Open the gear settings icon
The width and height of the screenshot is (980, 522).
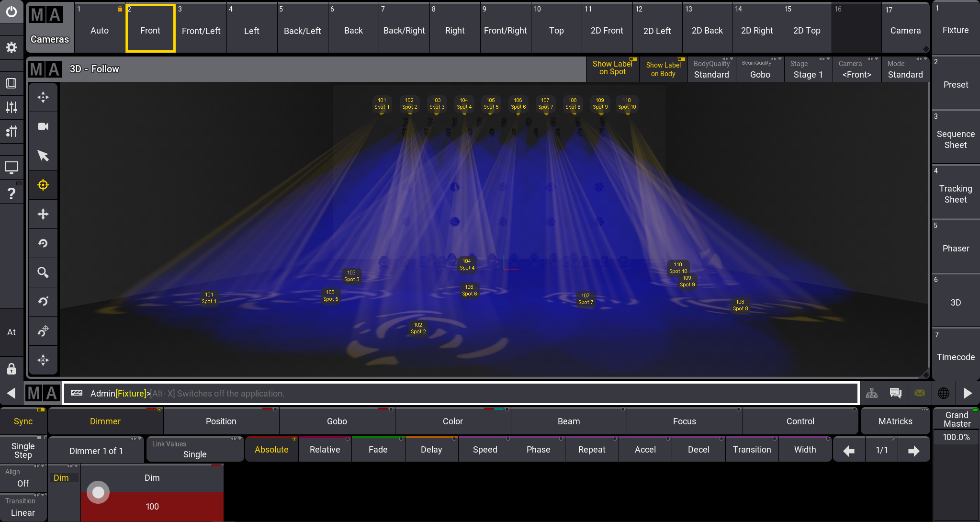11,47
